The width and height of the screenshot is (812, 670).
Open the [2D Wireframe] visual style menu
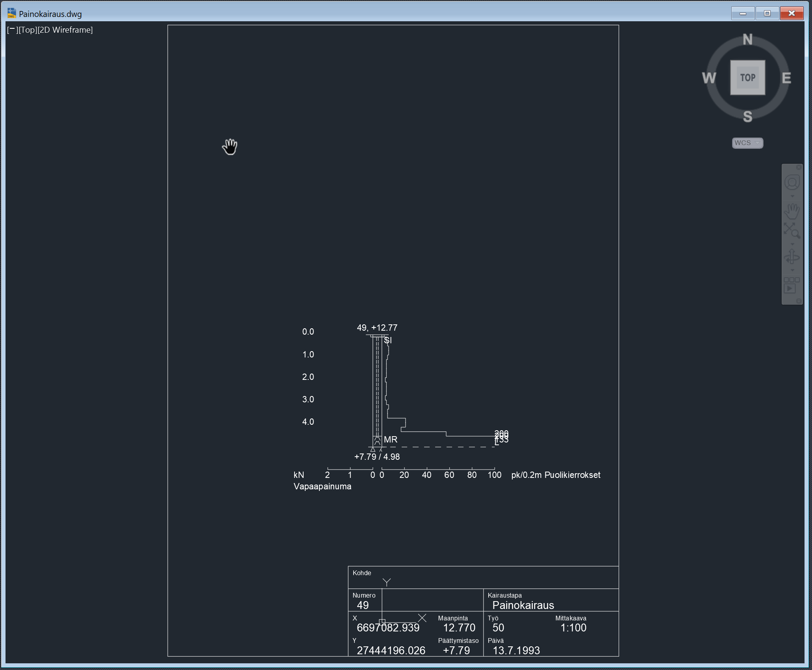[x=65, y=30]
